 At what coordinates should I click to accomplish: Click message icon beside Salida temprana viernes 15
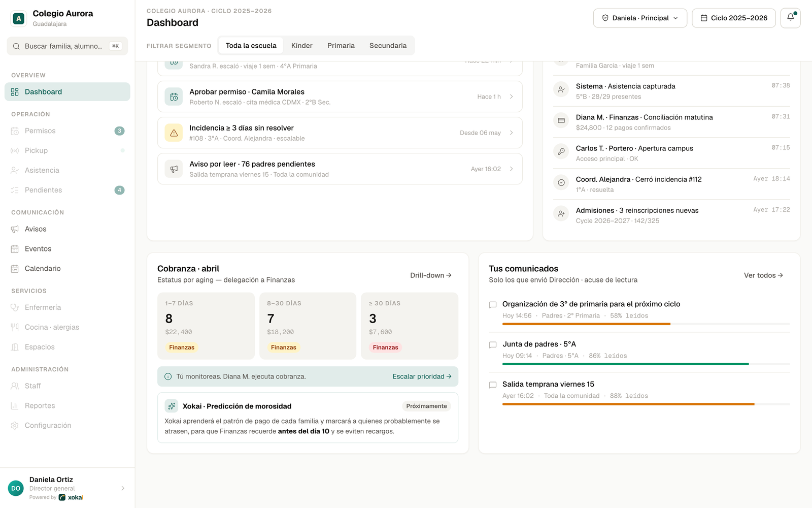click(x=492, y=385)
